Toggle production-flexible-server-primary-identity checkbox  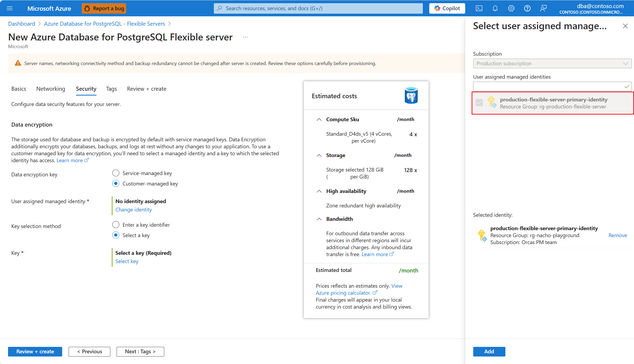(x=479, y=103)
